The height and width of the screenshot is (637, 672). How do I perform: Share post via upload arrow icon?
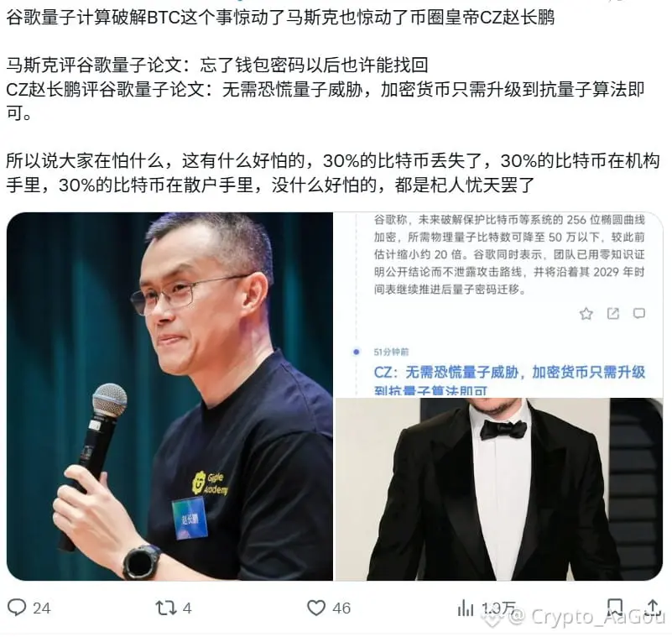[653, 607]
